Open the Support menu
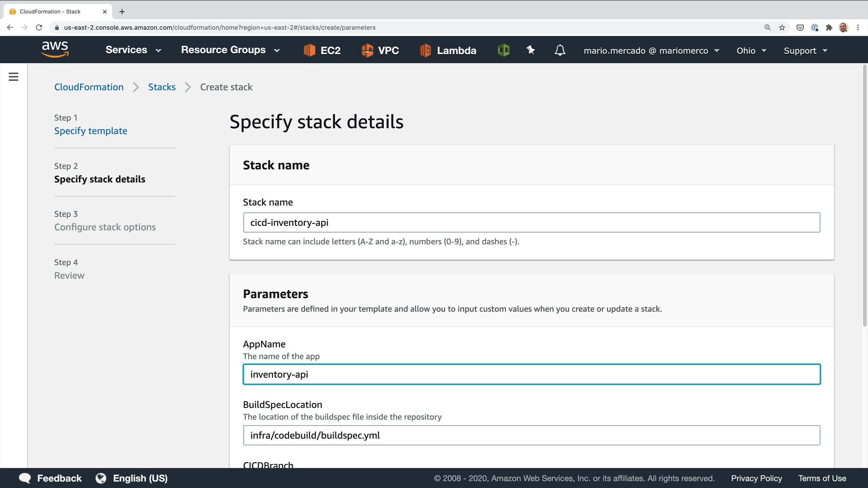 (805, 51)
